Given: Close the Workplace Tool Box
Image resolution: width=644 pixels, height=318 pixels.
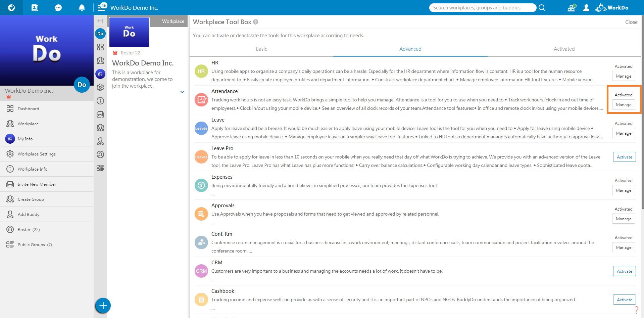Looking at the screenshot, I should point(631,22).
